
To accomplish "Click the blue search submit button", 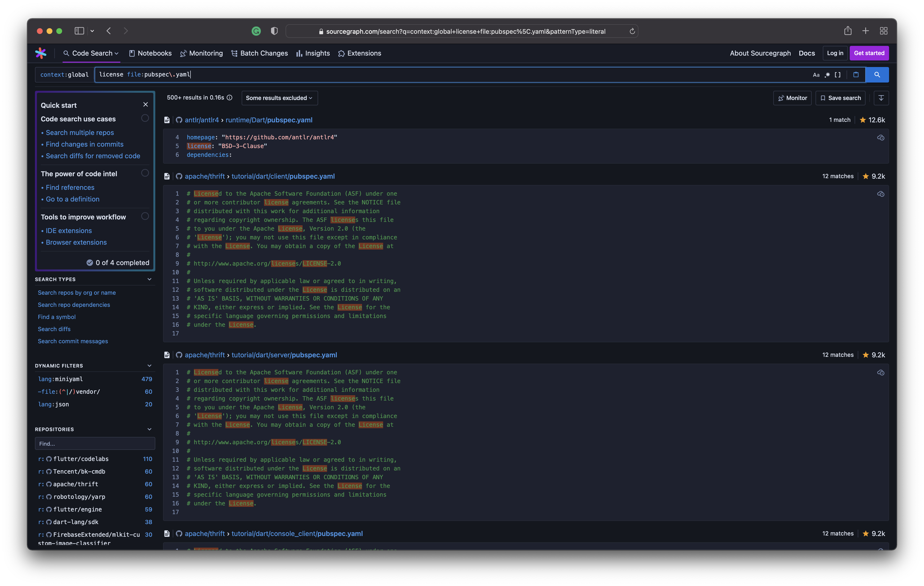I will [877, 75].
